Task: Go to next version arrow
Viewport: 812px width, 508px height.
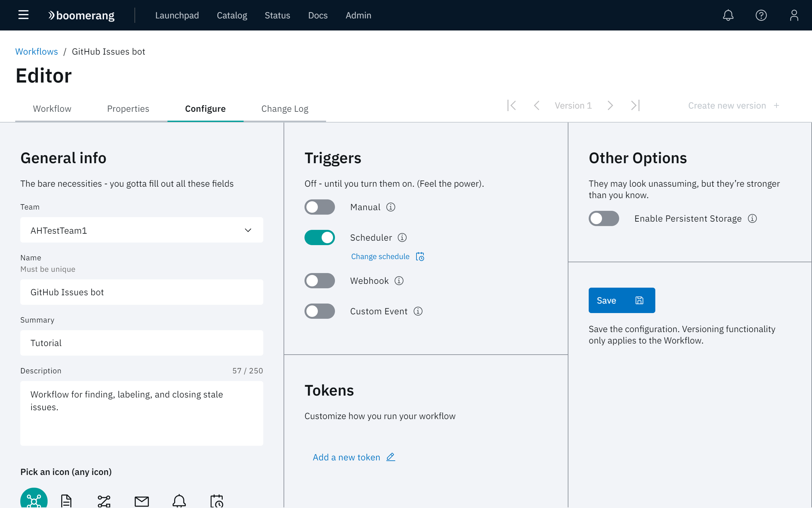Action: point(610,105)
